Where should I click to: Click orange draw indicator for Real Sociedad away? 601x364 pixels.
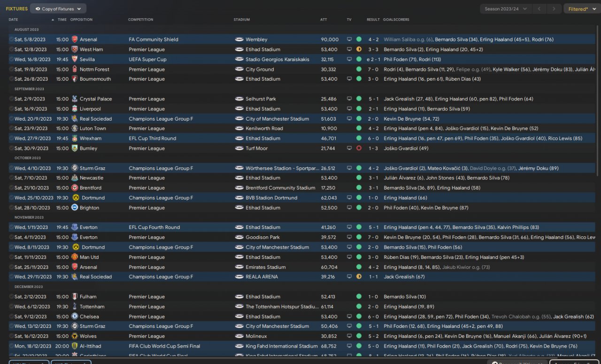tap(359, 277)
